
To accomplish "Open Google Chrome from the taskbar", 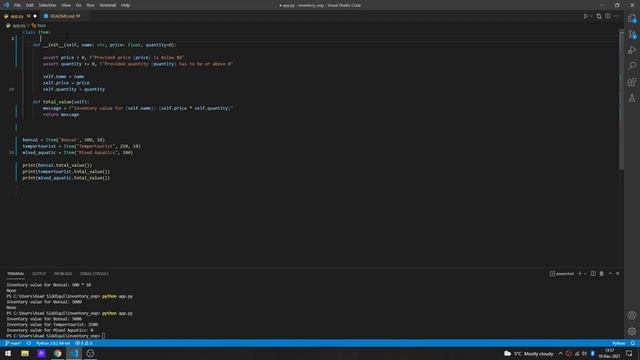I will click(58, 353).
